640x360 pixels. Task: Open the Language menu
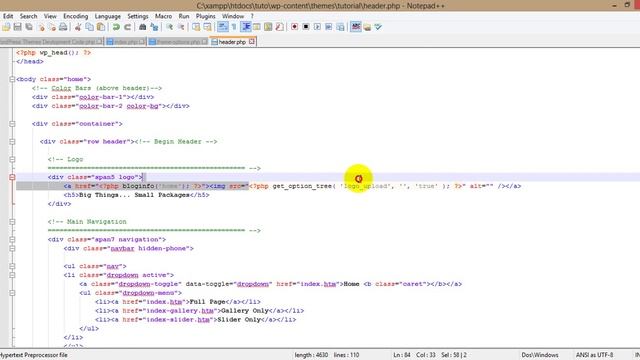[108, 16]
